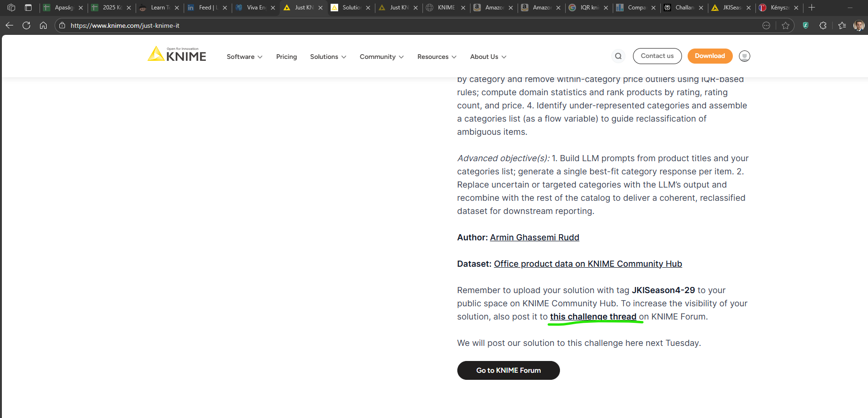Refresh the page with the reload icon
Screen dimensions: 868x418
click(x=26, y=25)
